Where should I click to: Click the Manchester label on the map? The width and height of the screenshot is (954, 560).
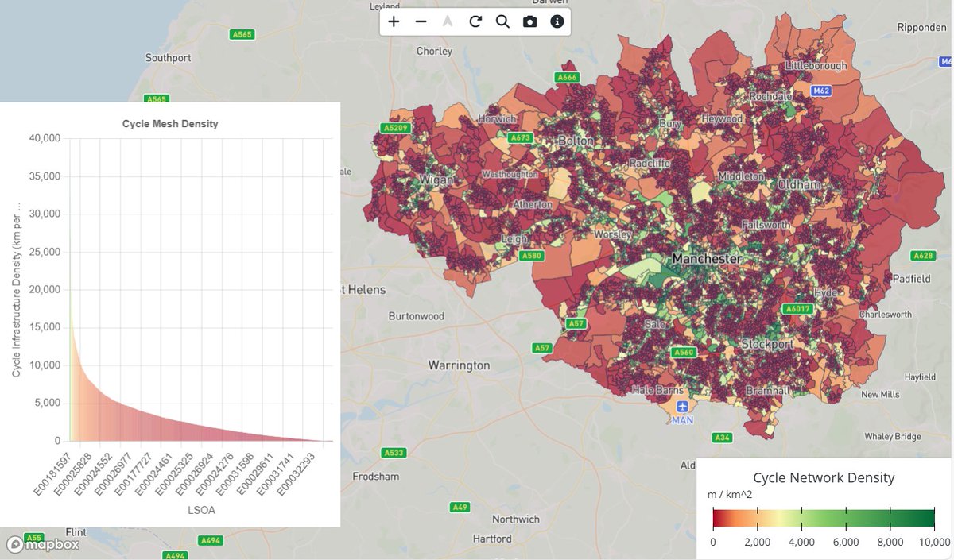[x=706, y=258]
